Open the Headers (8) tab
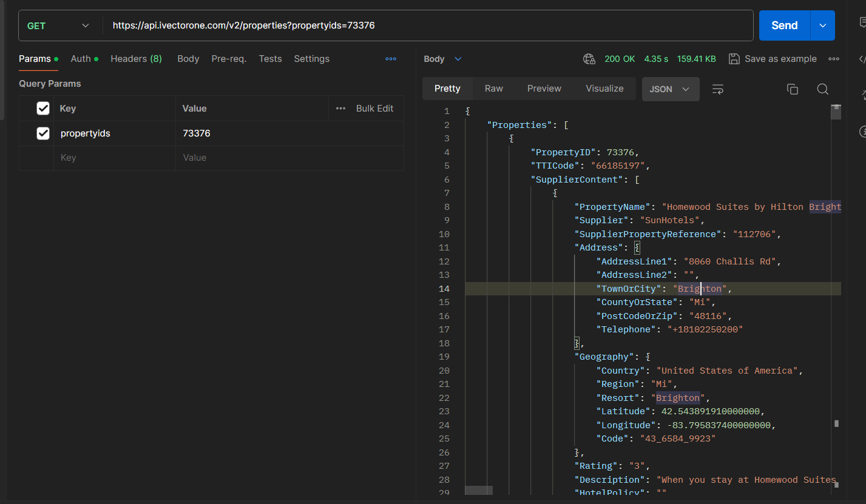 [136, 59]
